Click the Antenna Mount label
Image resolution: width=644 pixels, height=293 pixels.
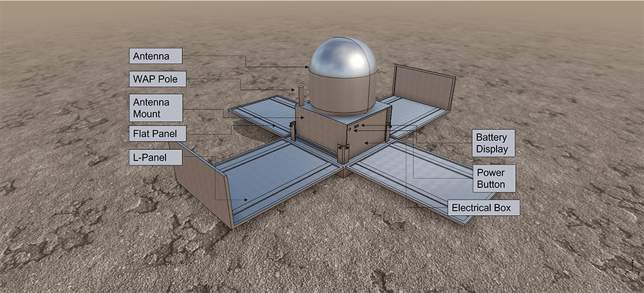click(156, 109)
